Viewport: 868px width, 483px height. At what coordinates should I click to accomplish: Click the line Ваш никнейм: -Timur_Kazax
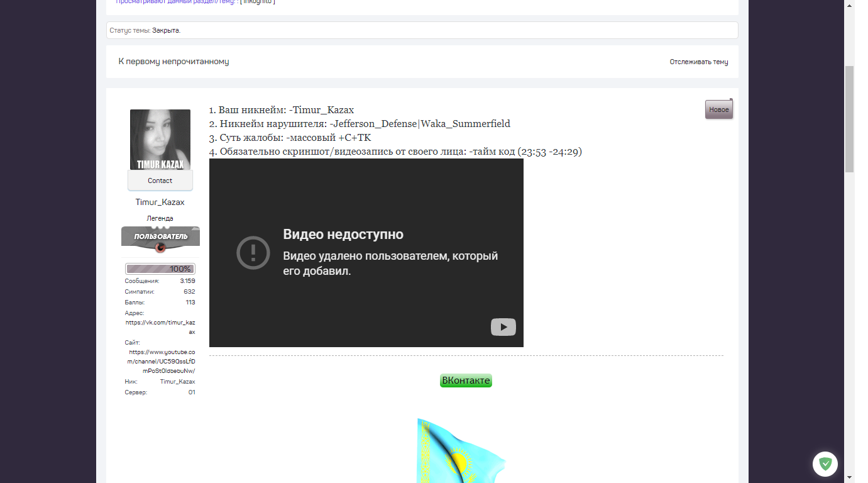tap(282, 109)
